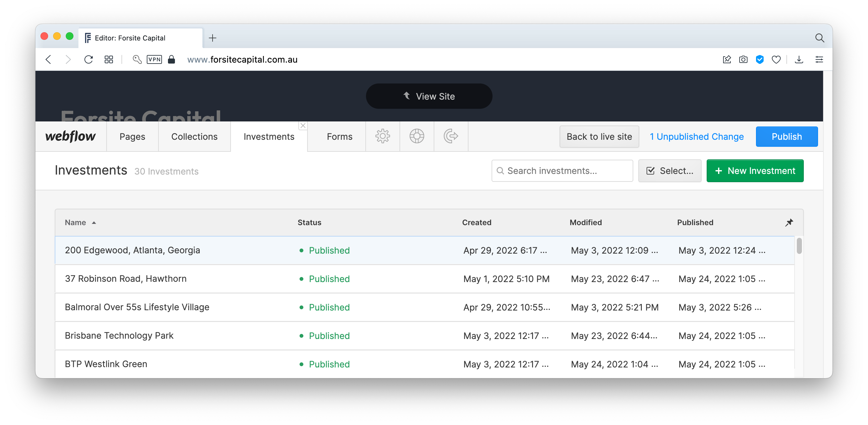868x425 pixels.
Task: Open BTP Westlink Green row
Action: 425,364
